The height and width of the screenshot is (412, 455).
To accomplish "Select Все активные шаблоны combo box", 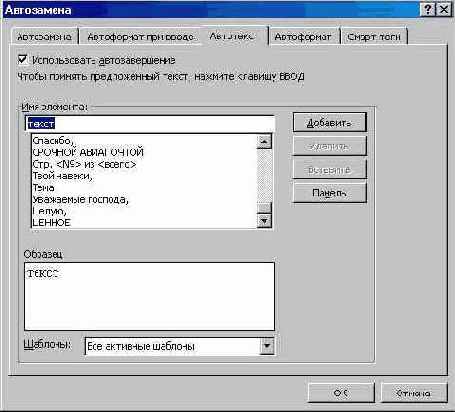I will pos(180,346).
